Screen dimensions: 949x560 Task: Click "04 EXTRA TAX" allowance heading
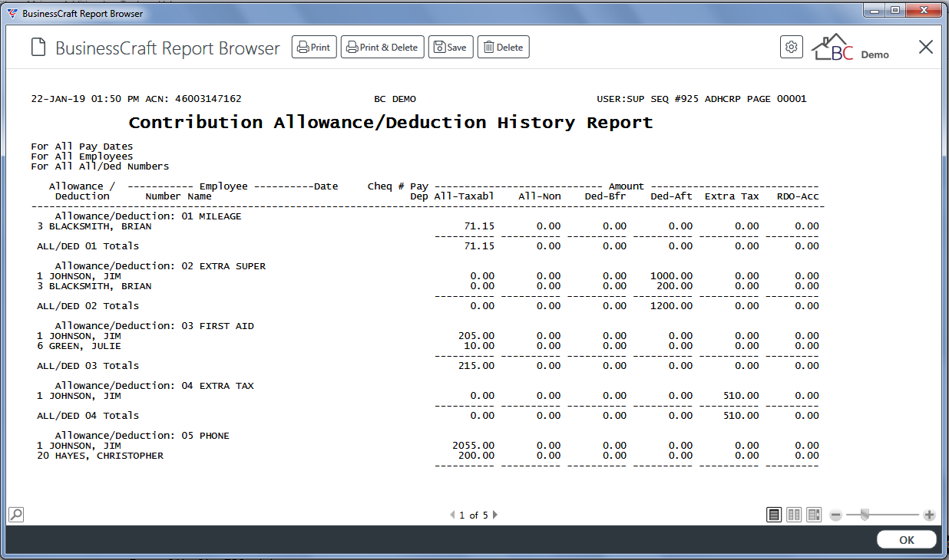pyautogui.click(x=217, y=386)
